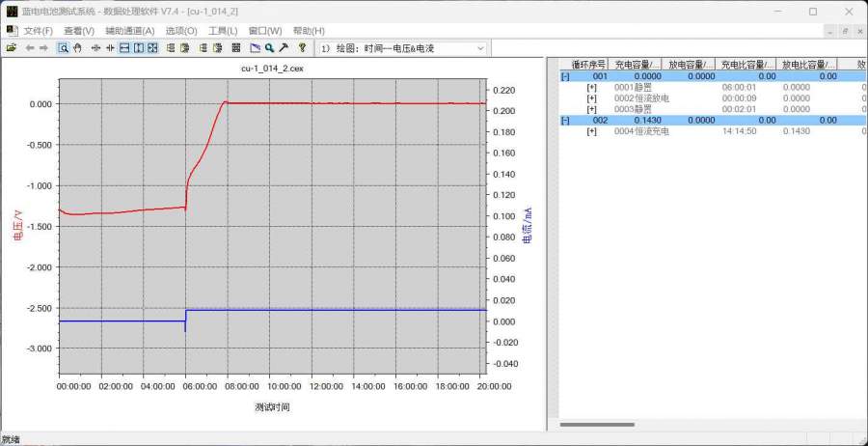Viewport: 868px width, 446px height.
Task: Open the 文件(F) menu
Action: point(38,31)
